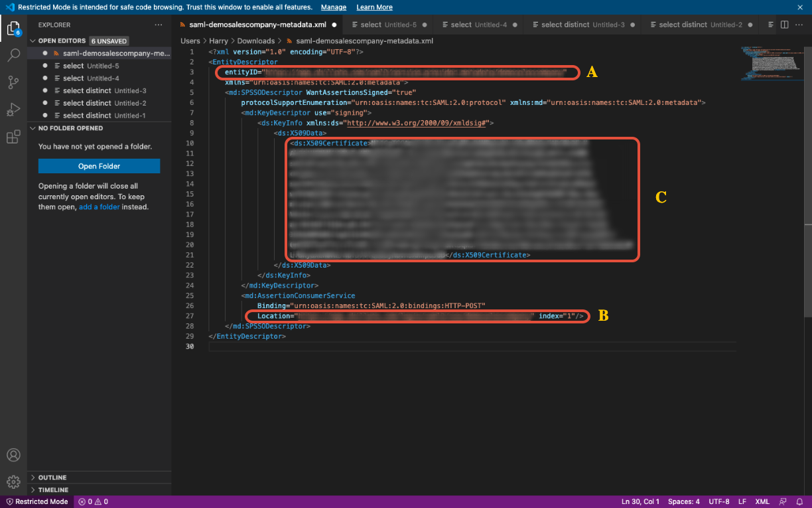The height and width of the screenshot is (508, 812).
Task: Click the Manage link in banner
Action: (334, 7)
